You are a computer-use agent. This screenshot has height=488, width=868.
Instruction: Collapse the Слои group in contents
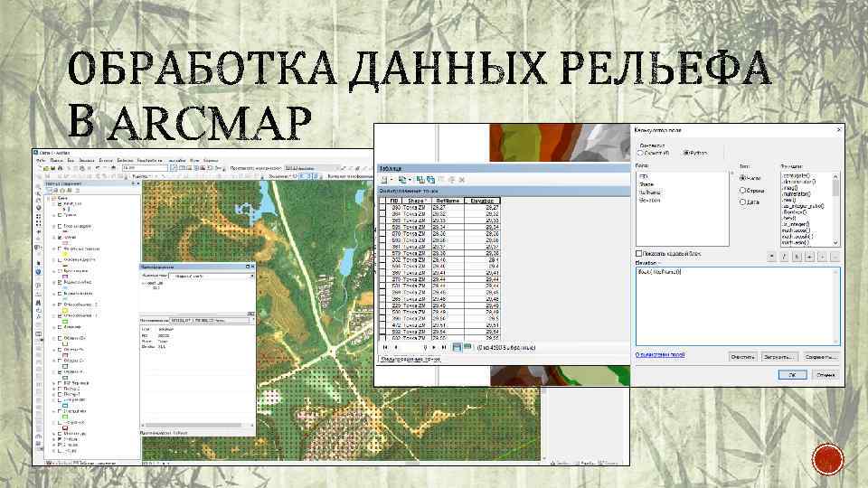click(x=49, y=198)
